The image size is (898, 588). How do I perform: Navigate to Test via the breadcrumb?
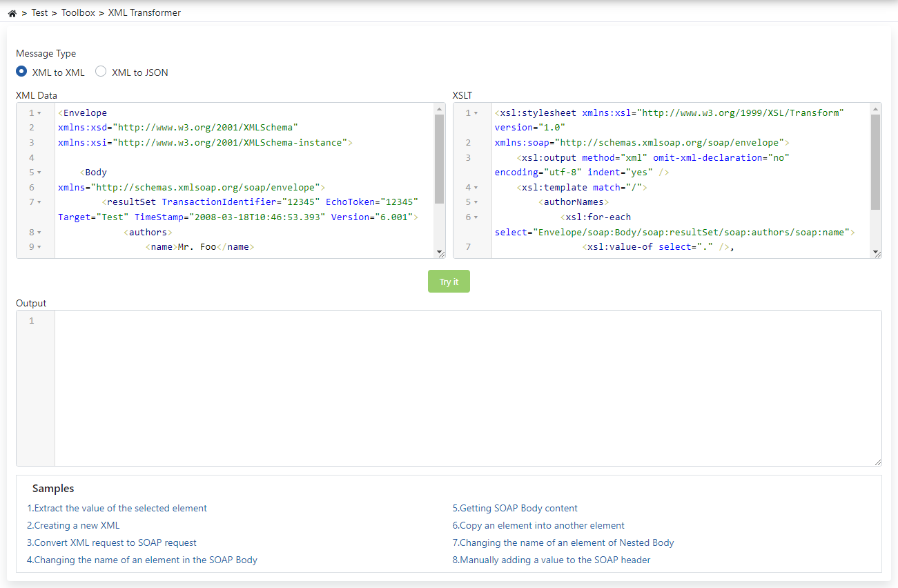click(39, 12)
